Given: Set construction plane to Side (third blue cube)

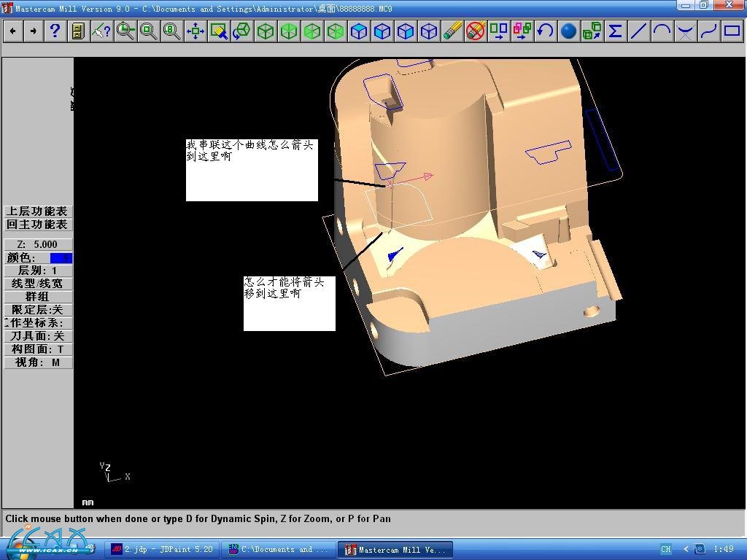Looking at the screenshot, I should click(x=406, y=31).
